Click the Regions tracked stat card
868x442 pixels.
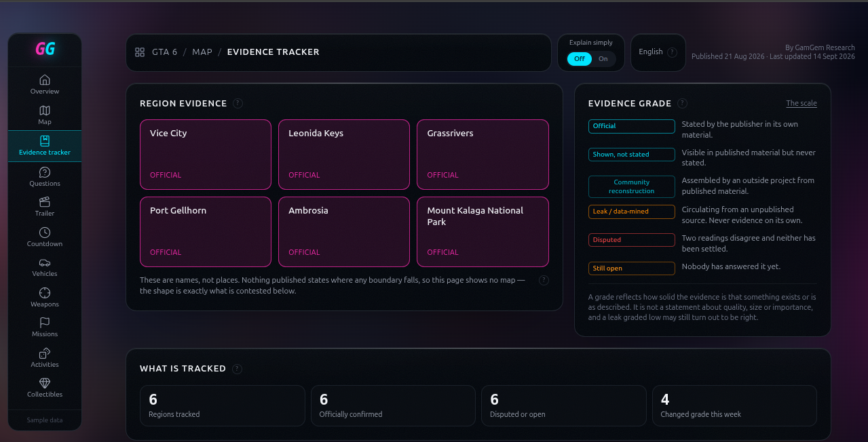pyautogui.click(x=223, y=405)
